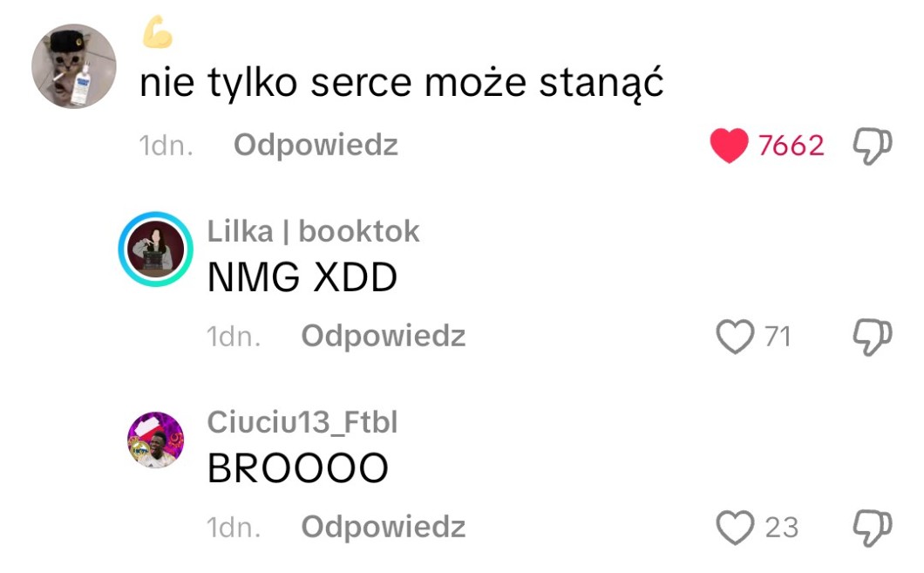This screenshot has height=573, width=924.
Task: Reply to Ciuciu13_Ftbl via Odpowiedz
Action: pos(384,527)
